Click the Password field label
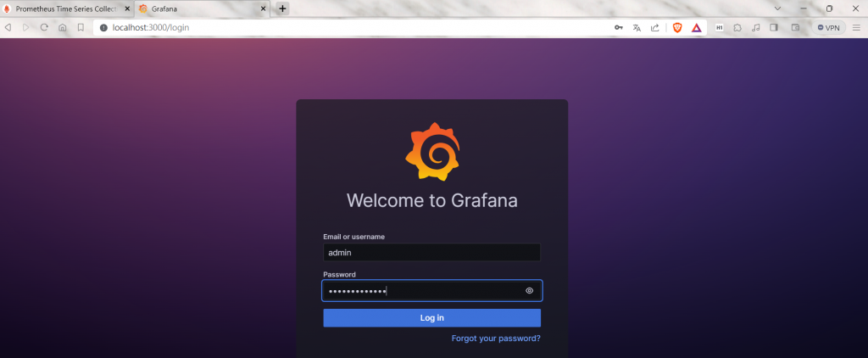Screen dimensions: 868x358 (339, 274)
